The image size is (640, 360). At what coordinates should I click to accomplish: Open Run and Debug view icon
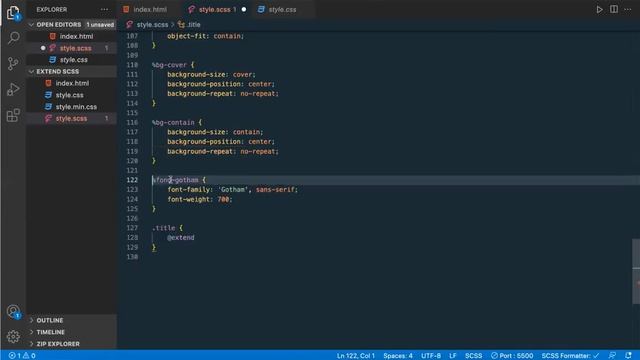point(13,89)
